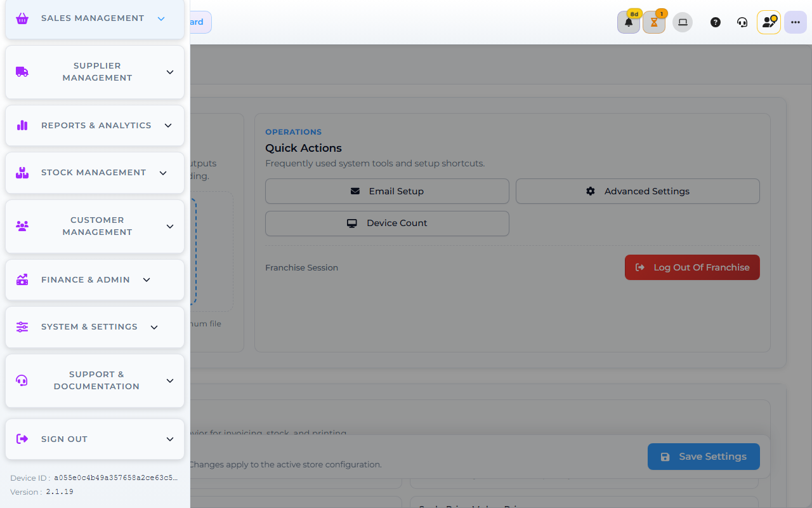This screenshot has height=508, width=812.
Task: Open the Finance & Admin menu label
Action: tap(86, 279)
